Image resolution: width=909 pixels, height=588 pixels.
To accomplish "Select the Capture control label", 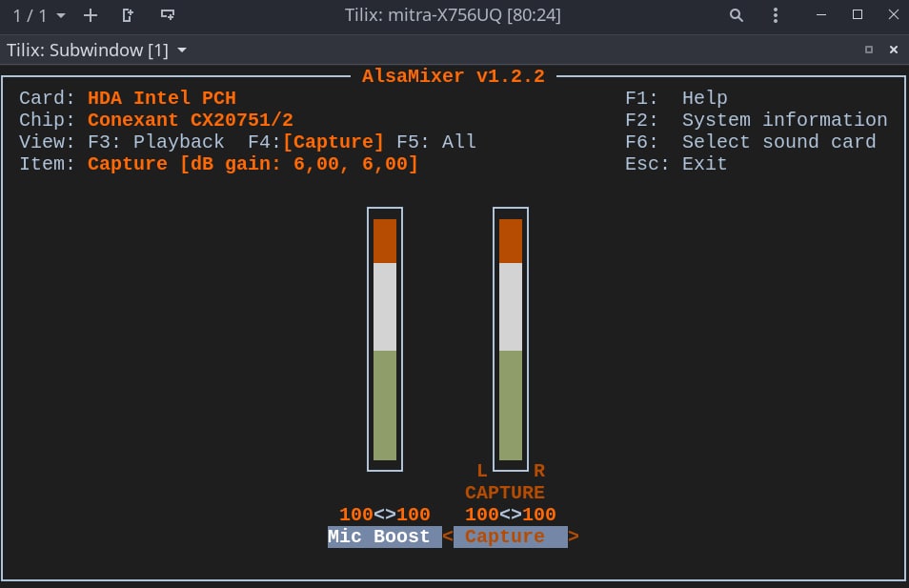I will (x=510, y=537).
